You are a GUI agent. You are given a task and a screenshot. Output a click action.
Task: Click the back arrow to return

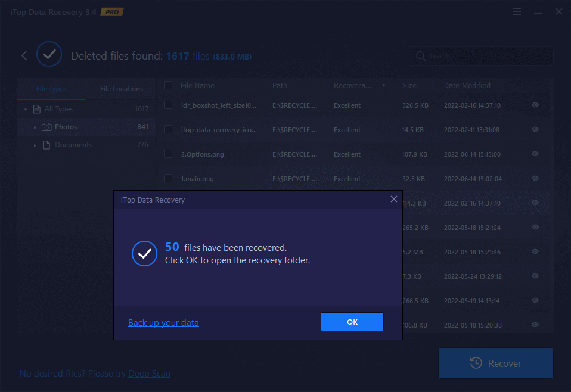point(23,55)
